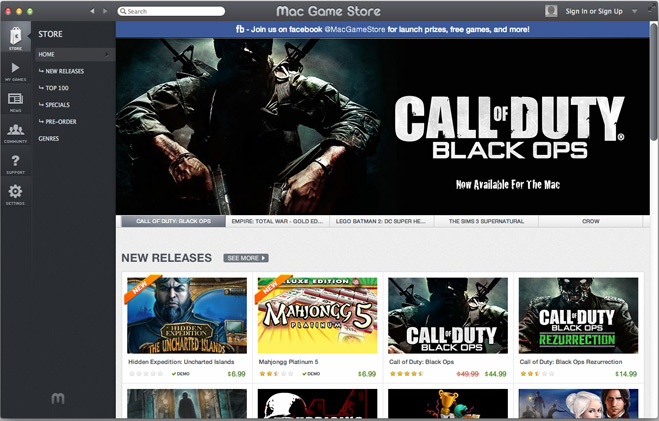Click Hidden Expedition: Uncharted Islands title

pos(181,362)
